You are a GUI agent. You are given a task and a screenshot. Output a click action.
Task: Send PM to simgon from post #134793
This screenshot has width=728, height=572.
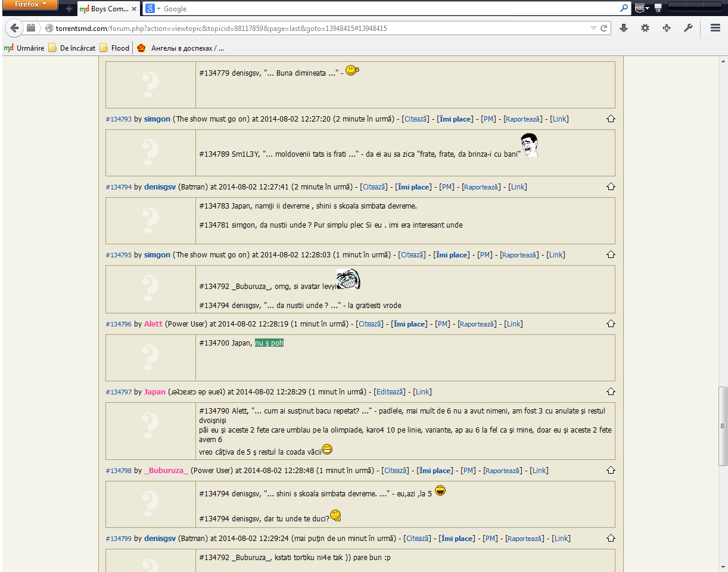click(x=489, y=119)
